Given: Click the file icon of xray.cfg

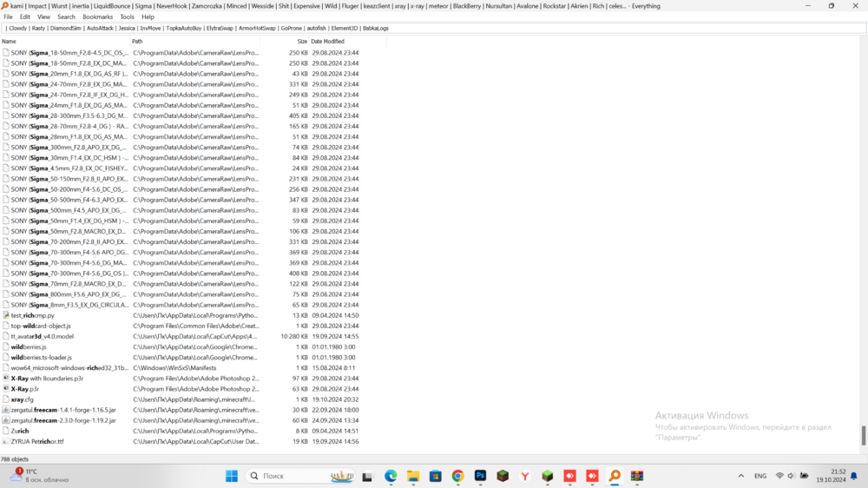Looking at the screenshot, I should click(x=6, y=399).
